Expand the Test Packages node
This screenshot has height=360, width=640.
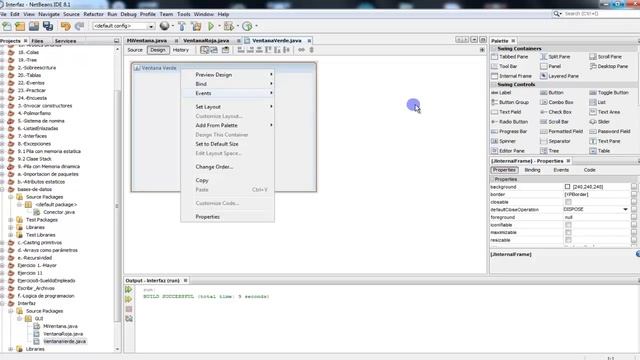click(11, 220)
